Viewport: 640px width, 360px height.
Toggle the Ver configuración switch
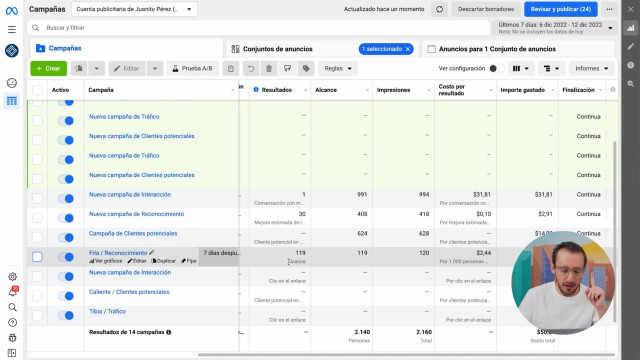pyautogui.click(x=497, y=69)
